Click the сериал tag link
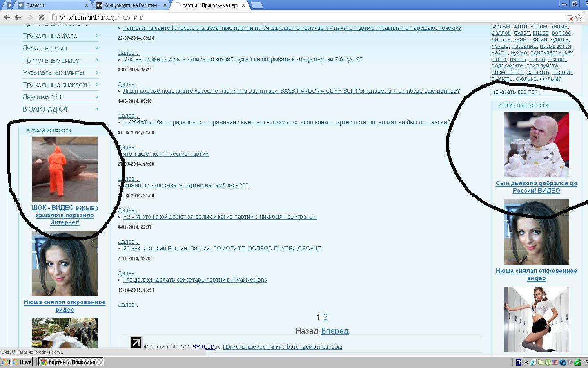 [562, 72]
